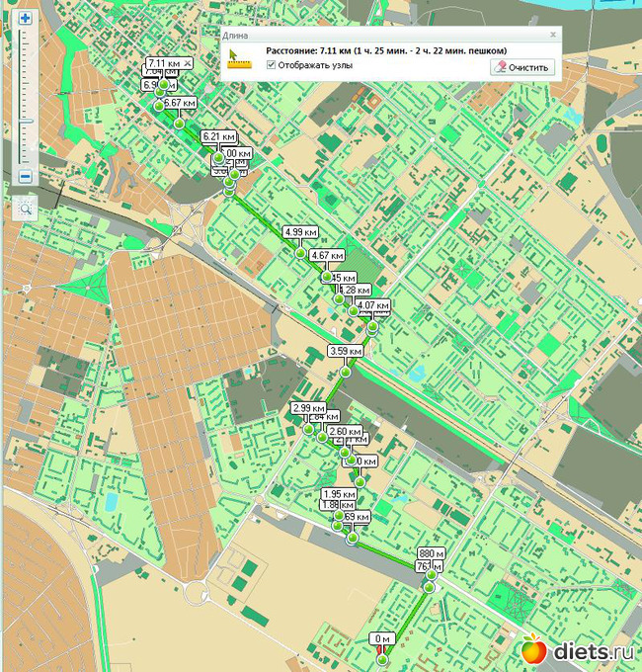This screenshot has width=642, height=672.
Task: Click the 880 м distance label
Action: tap(426, 552)
